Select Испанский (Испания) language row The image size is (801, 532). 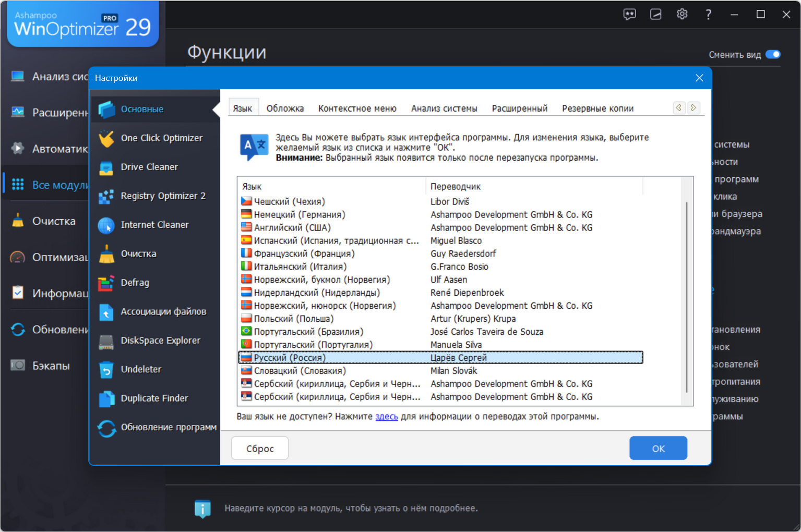pyautogui.click(x=440, y=241)
